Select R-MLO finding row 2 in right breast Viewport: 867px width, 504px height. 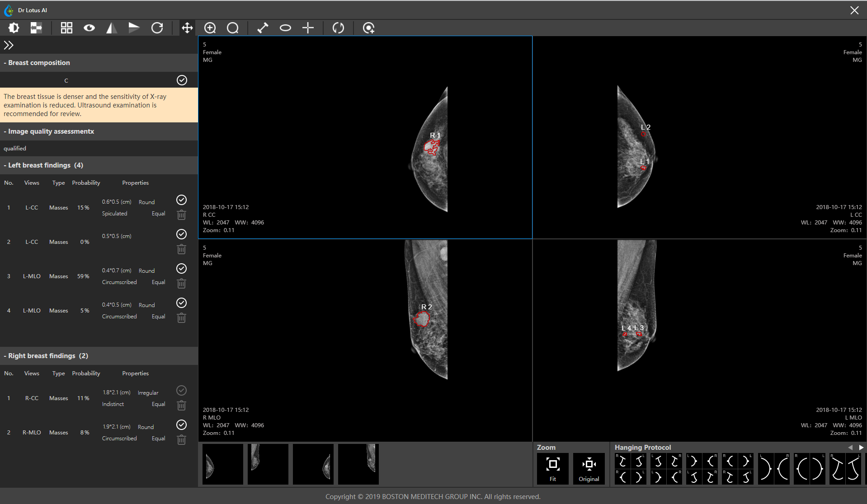point(59,433)
